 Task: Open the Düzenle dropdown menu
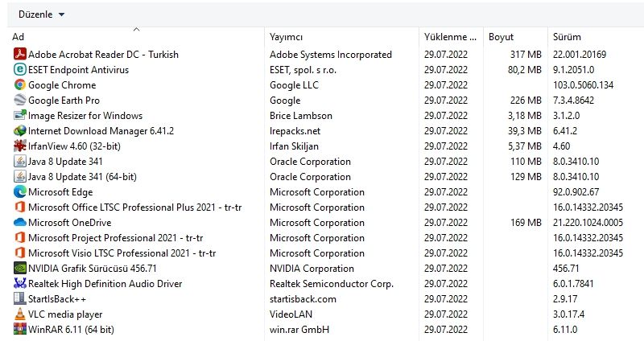click(42, 14)
